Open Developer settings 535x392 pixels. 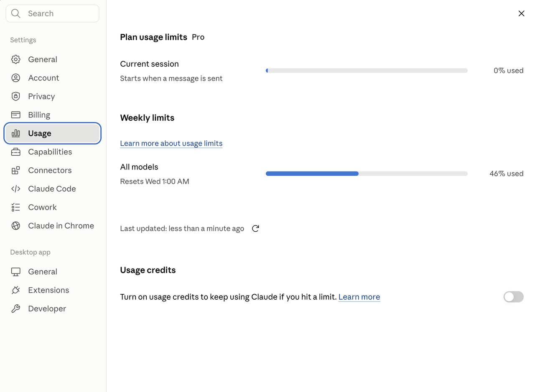[x=53, y=309]
